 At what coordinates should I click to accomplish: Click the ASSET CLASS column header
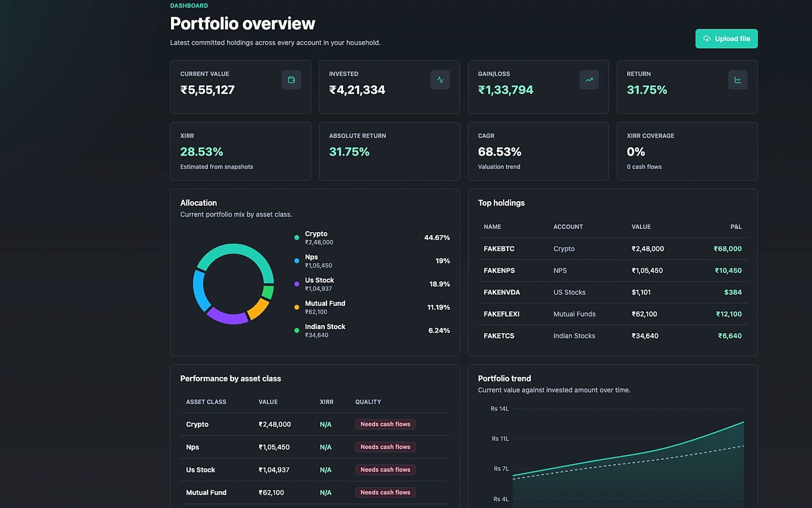[206, 402]
